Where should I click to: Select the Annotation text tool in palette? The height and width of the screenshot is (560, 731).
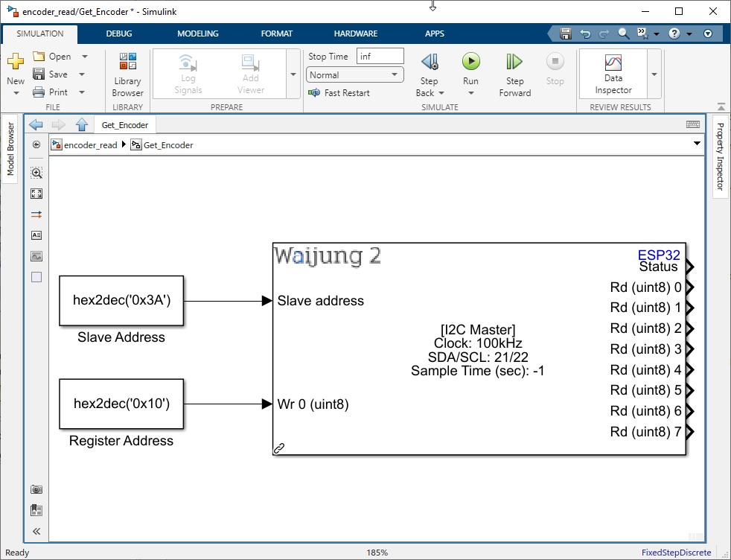point(36,235)
